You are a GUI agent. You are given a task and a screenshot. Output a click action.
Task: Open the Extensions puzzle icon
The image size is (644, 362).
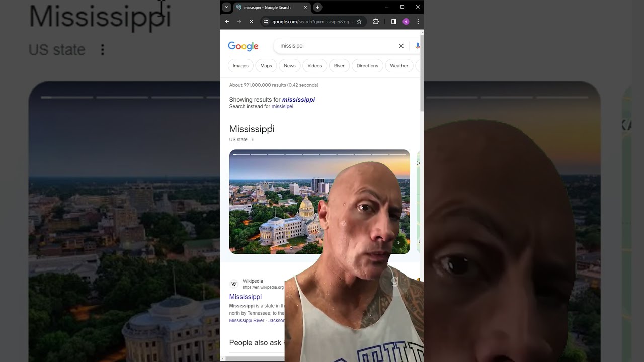tap(376, 22)
